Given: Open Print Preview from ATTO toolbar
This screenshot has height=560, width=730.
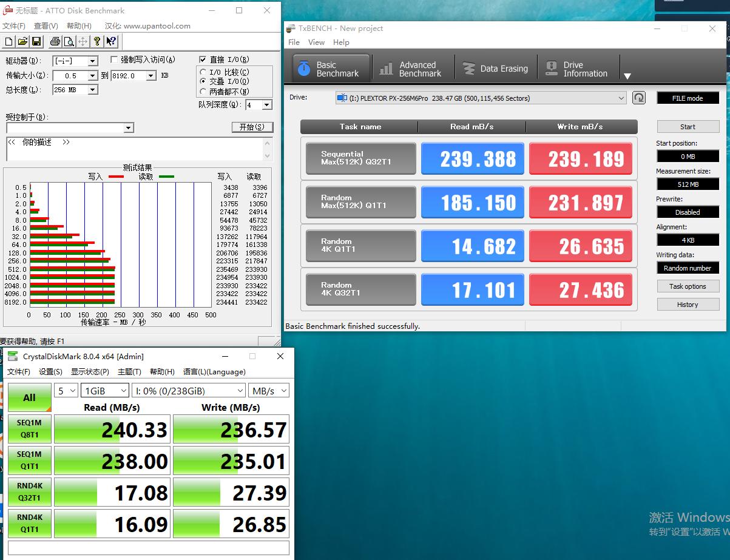Looking at the screenshot, I should coord(69,41).
